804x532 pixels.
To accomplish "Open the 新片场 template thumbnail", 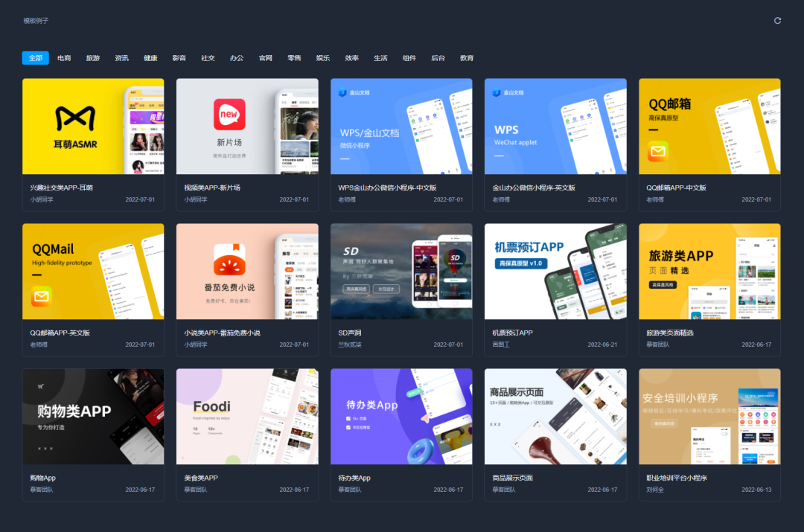I will [x=247, y=126].
